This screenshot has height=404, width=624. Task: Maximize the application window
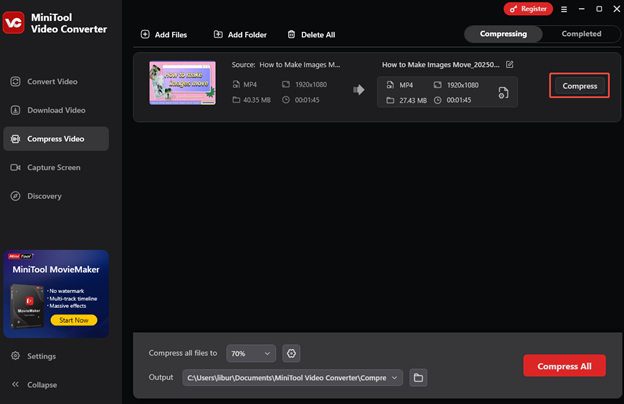(x=599, y=9)
